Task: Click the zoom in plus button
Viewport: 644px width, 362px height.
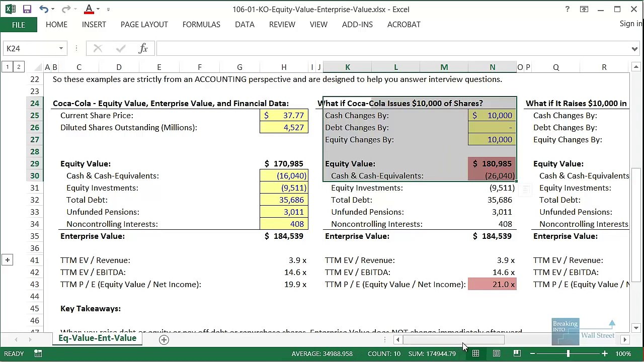Action: click(x=605, y=354)
